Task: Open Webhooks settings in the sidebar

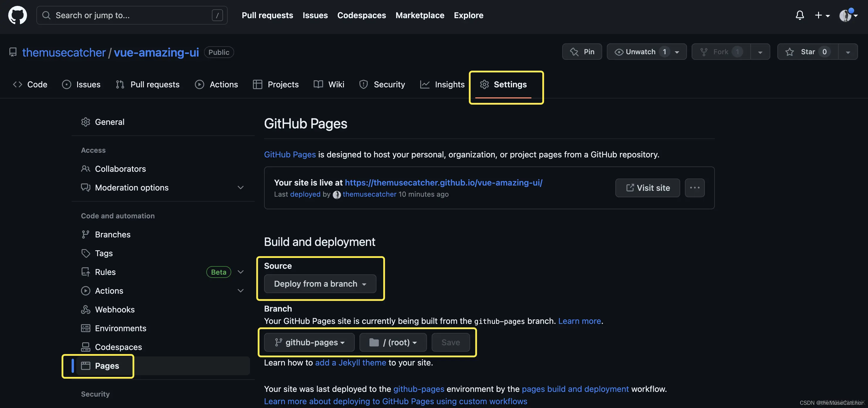Action: pos(114,309)
